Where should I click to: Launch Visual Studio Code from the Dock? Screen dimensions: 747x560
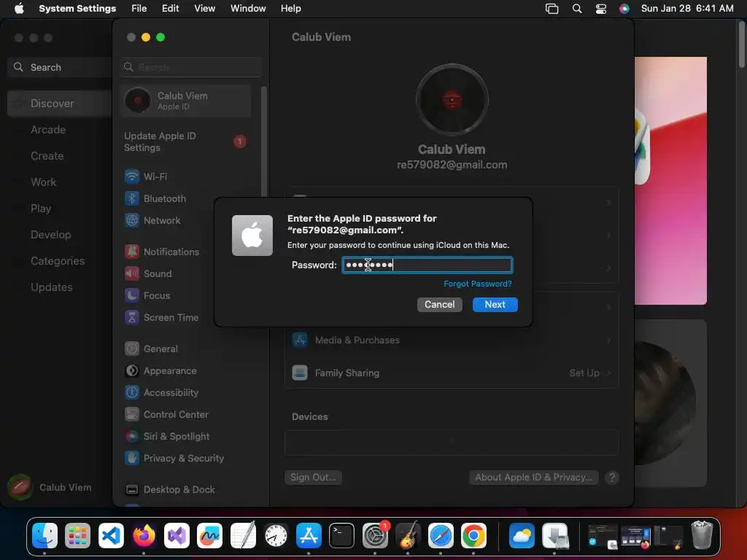click(x=111, y=535)
